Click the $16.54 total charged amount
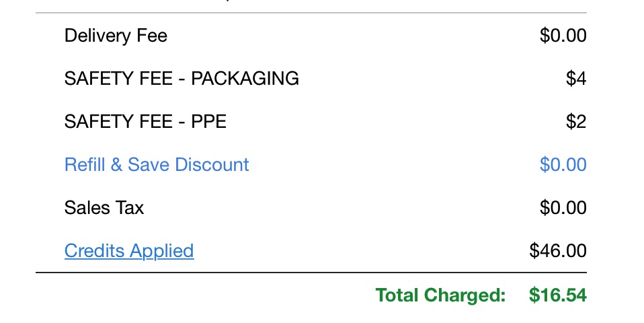Image resolution: width=644 pixels, height=323 pixels. (x=557, y=295)
